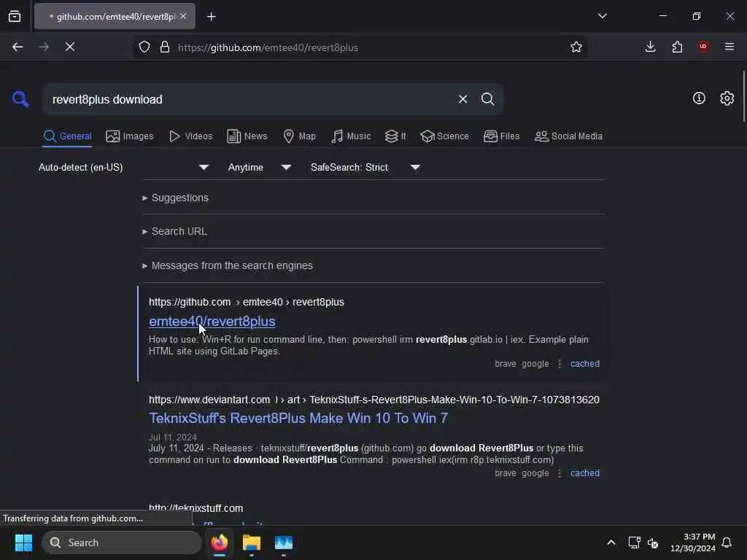This screenshot has width=747, height=560.
Task: Open the shield tracking protection icon
Action: tap(144, 47)
